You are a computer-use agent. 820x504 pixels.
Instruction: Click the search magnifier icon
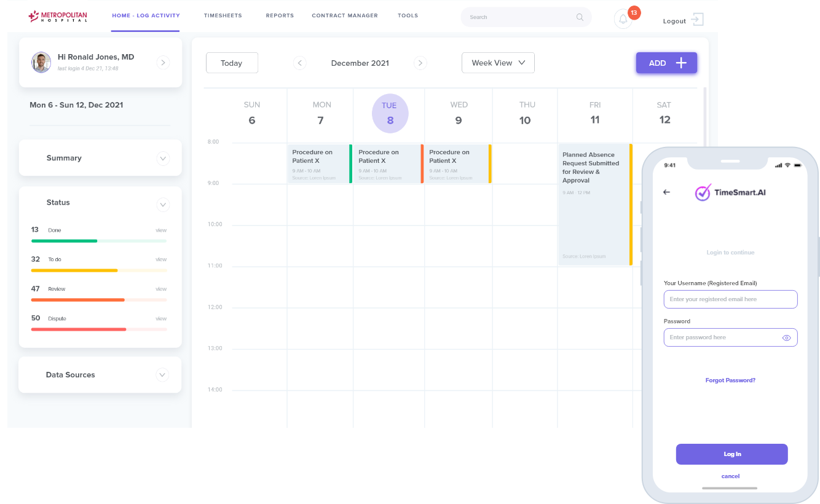(x=578, y=17)
